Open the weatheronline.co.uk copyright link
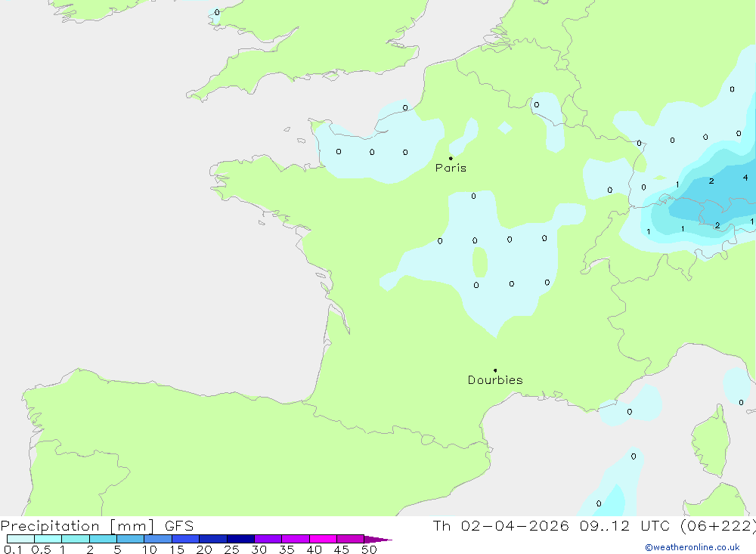 [692, 547]
